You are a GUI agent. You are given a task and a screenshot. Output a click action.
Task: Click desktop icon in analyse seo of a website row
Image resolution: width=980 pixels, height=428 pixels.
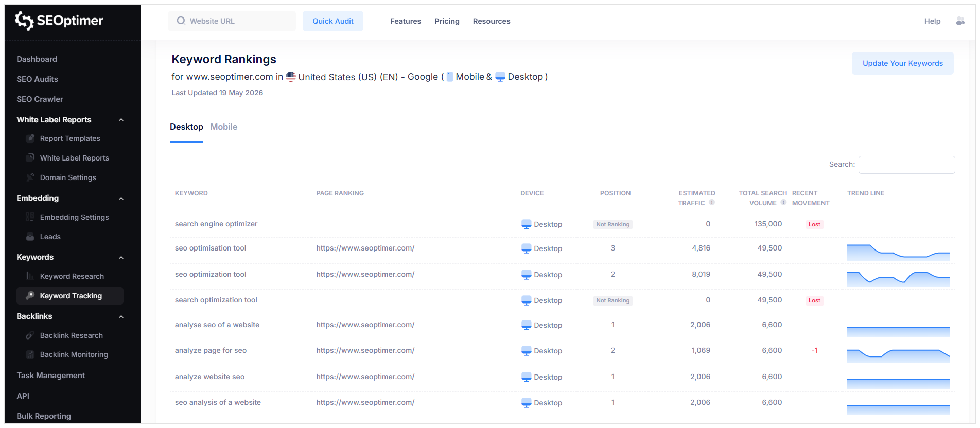click(526, 325)
